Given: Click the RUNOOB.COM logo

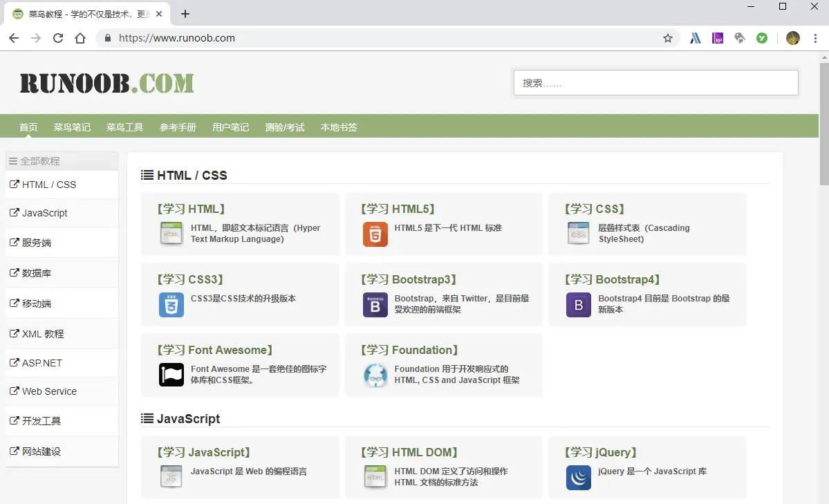Looking at the screenshot, I should [106, 83].
